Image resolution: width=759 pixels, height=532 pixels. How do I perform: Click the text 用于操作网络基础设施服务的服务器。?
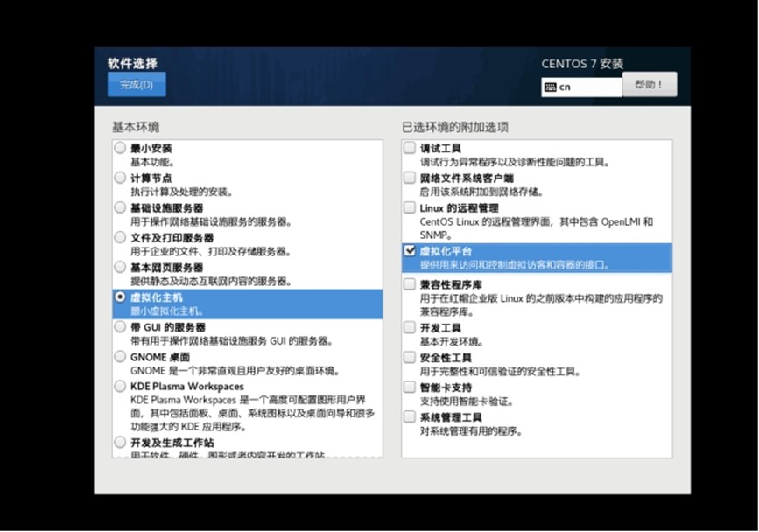pyautogui.click(x=212, y=222)
